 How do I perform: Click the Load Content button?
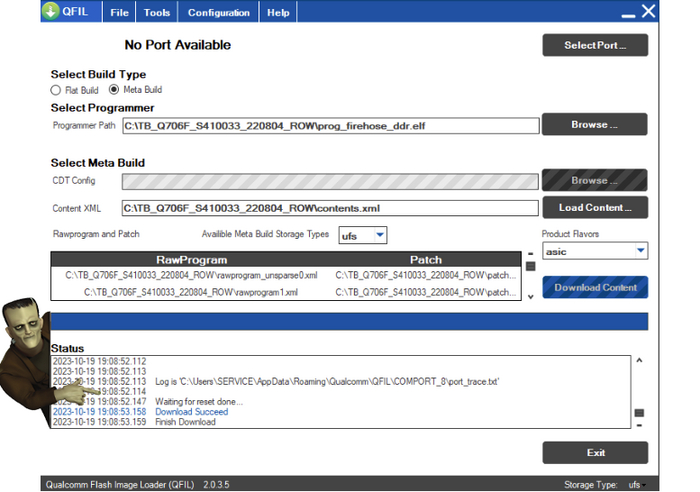click(594, 208)
